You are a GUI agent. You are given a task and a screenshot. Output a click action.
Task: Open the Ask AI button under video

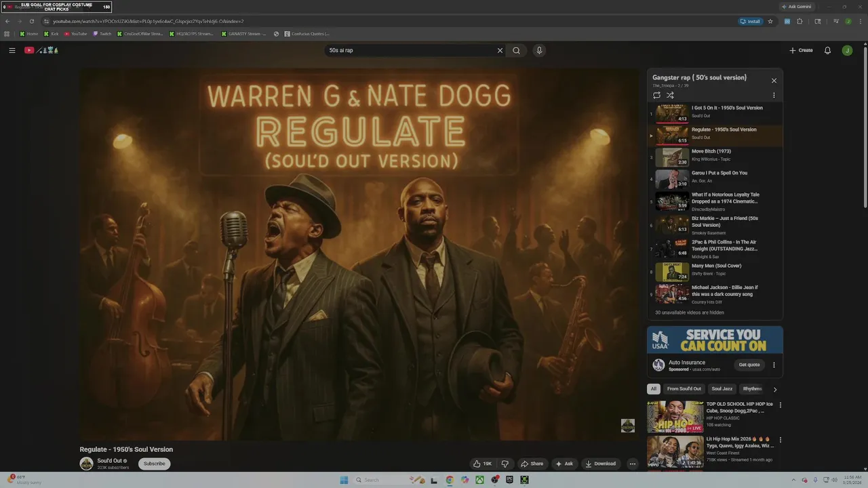(564, 464)
